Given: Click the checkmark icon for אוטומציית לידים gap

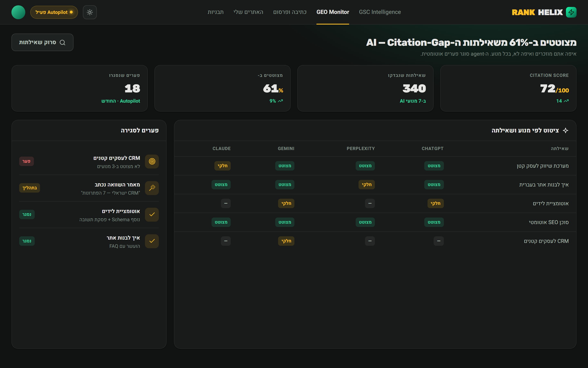Looking at the screenshot, I should point(152,214).
